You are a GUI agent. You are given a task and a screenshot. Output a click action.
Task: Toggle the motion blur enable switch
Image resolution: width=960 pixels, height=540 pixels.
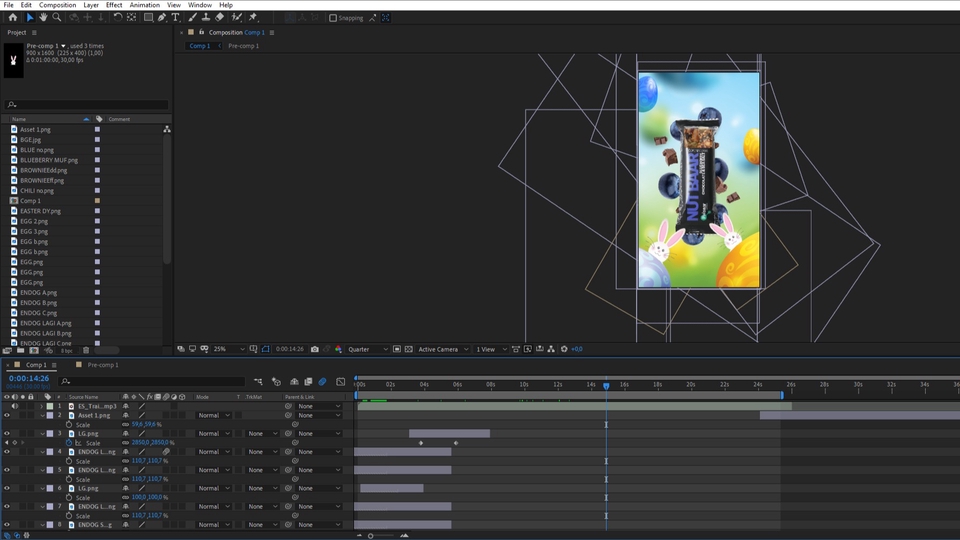coord(322,381)
